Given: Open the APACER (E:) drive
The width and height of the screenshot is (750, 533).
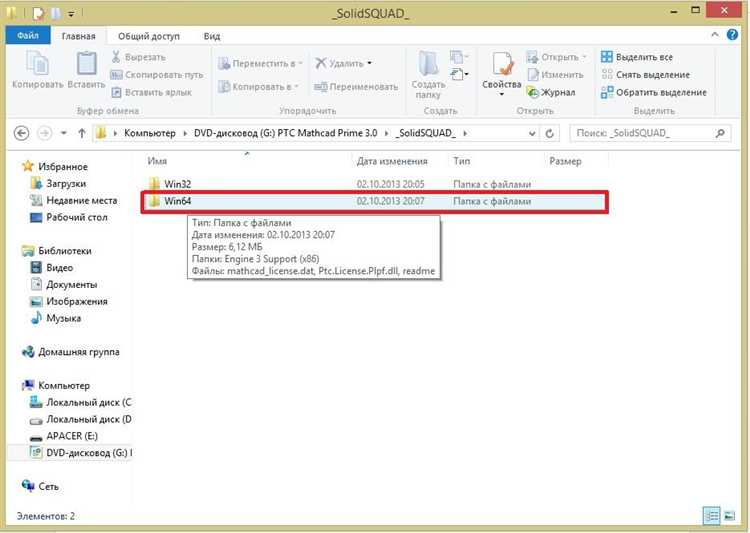Looking at the screenshot, I should pos(72,436).
